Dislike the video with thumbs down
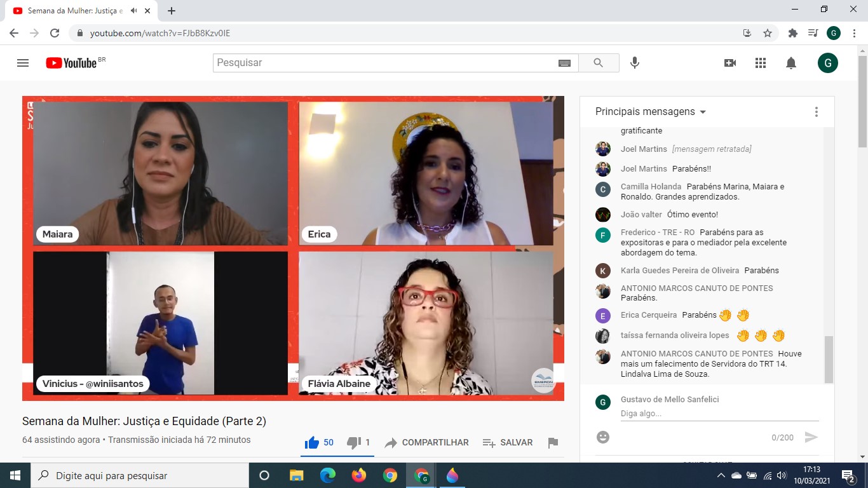This screenshot has width=868, height=488. point(353,443)
